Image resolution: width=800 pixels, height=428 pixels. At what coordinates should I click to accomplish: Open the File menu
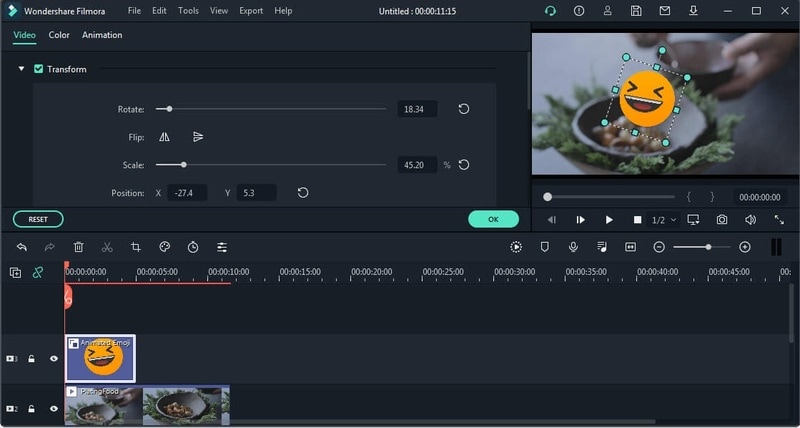click(134, 11)
